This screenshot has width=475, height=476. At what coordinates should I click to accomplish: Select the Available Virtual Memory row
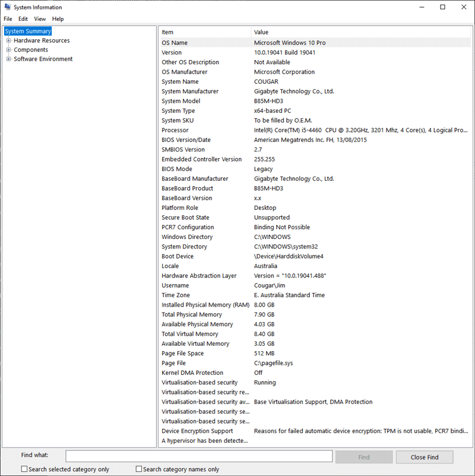coord(315,344)
